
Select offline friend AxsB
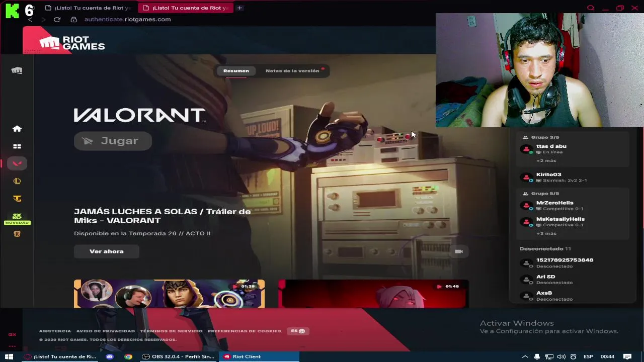point(574,296)
